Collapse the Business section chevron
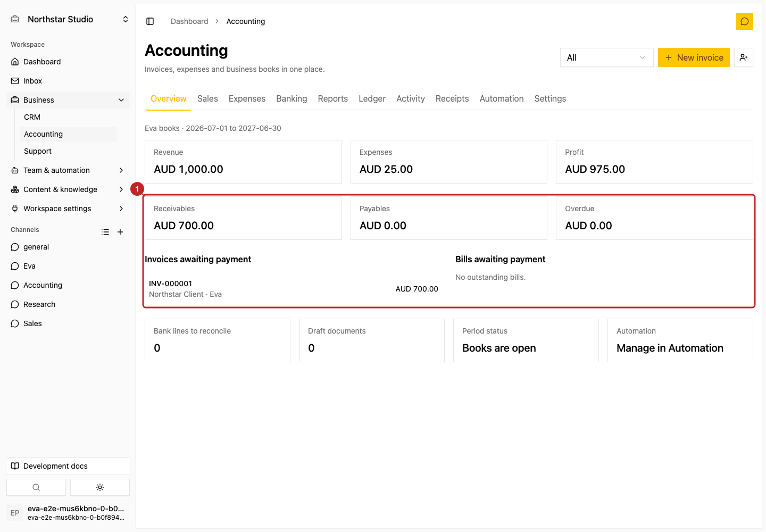 coord(121,100)
